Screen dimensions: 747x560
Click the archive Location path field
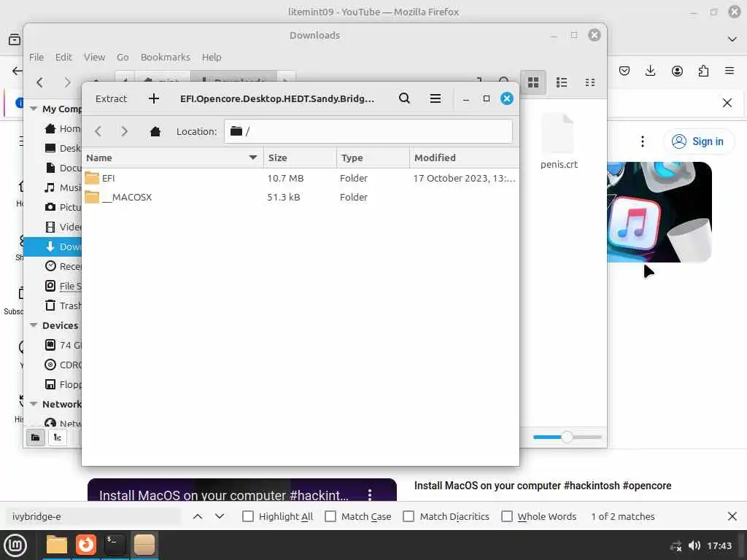[x=368, y=131]
